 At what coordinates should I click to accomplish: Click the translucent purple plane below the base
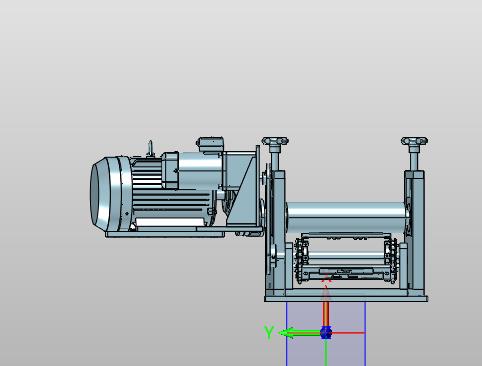(326, 333)
